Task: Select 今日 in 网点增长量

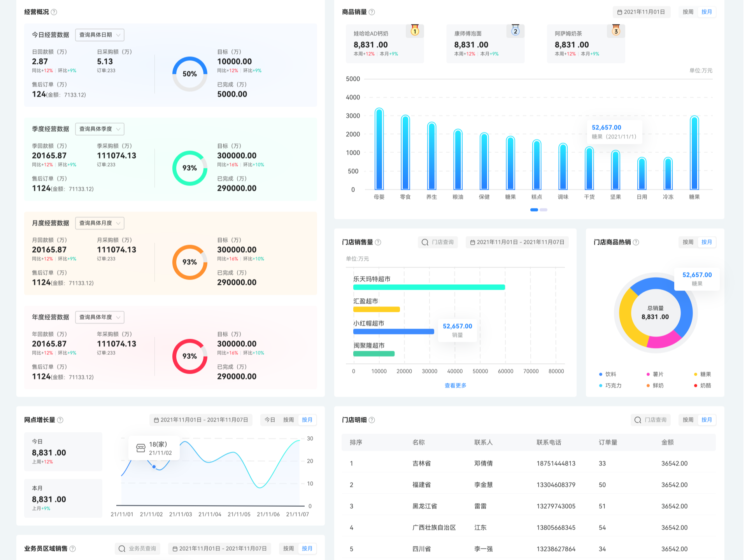Action: click(x=270, y=420)
